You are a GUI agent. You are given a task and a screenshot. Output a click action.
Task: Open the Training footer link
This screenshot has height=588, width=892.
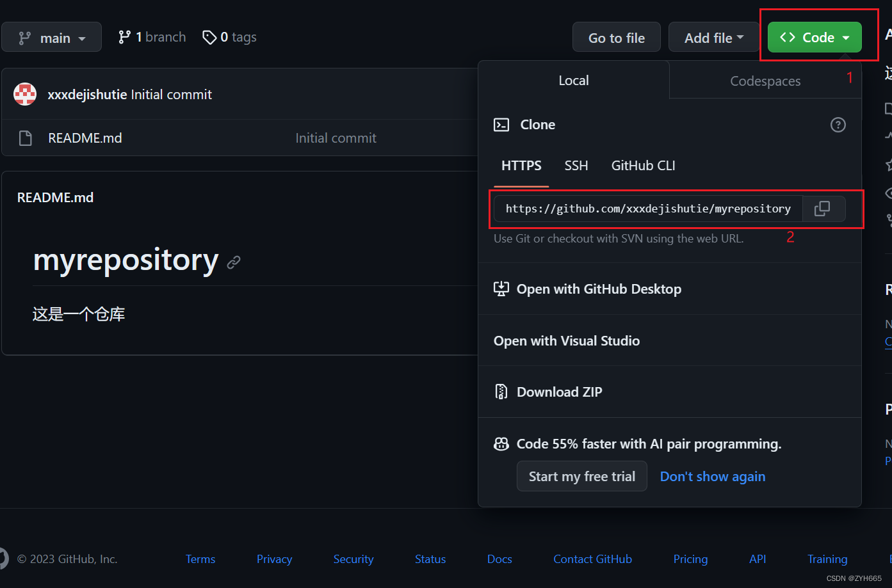pyautogui.click(x=827, y=559)
